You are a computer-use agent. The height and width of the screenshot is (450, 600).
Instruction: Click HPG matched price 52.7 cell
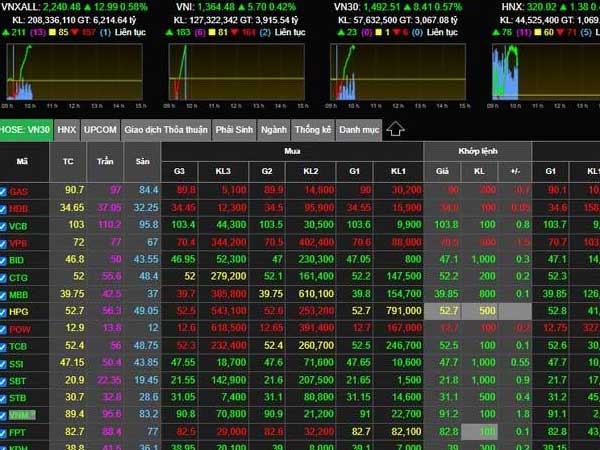point(442,311)
